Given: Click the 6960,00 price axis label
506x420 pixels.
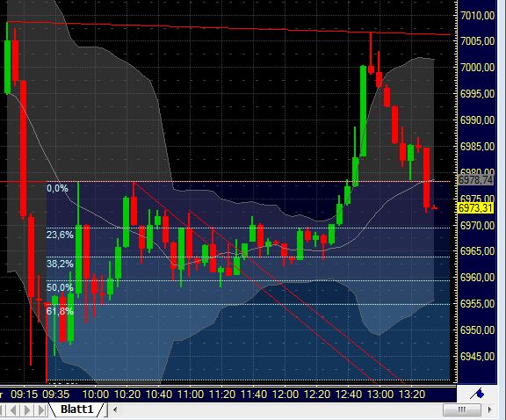Looking at the screenshot, I should click(x=477, y=277).
